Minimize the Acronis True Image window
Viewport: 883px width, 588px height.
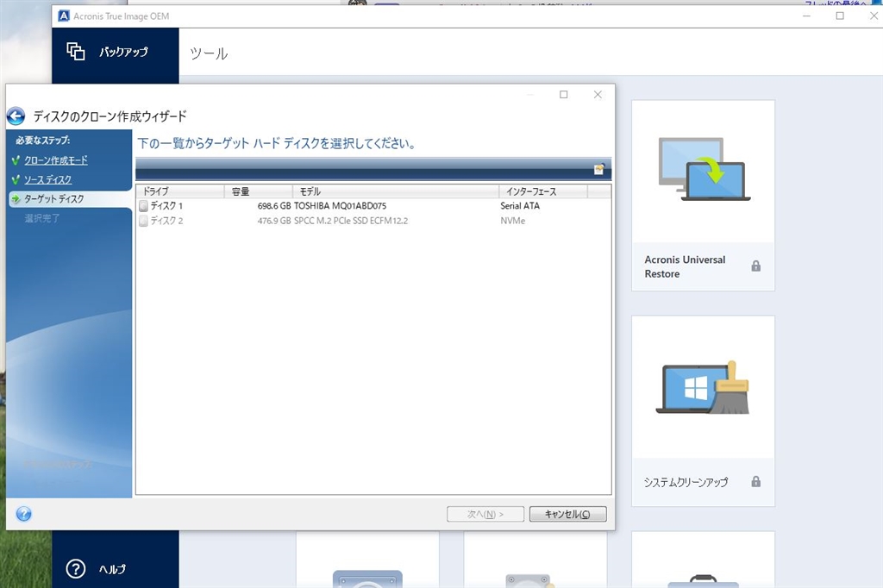(x=806, y=16)
